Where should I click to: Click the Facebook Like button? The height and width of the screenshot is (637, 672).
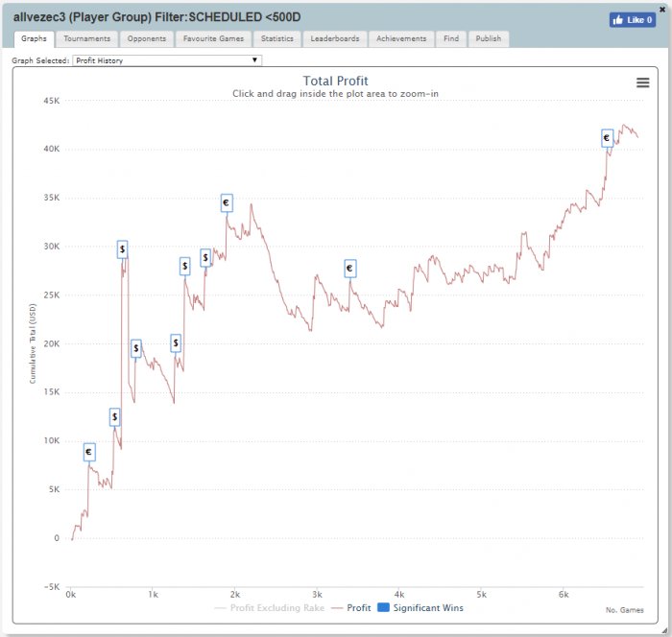632,19
